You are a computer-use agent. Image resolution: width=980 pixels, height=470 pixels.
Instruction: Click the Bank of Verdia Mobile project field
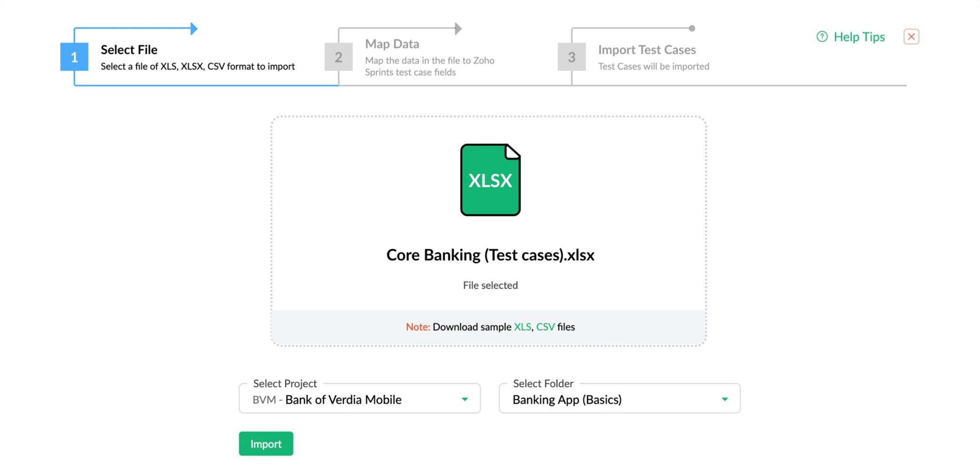point(343,399)
